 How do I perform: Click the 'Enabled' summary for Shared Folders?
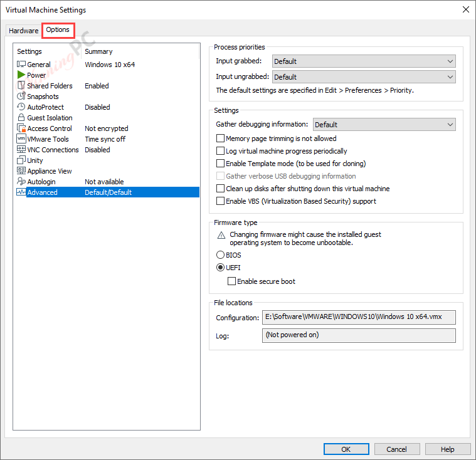coord(97,86)
